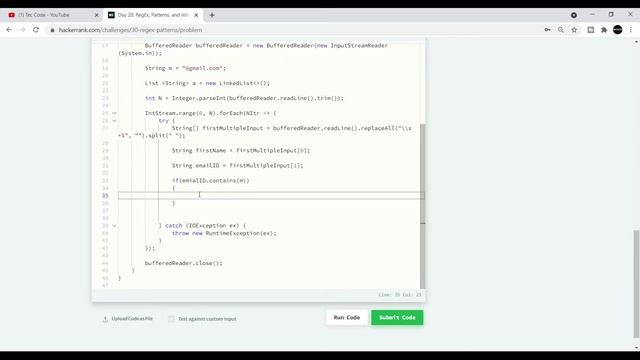
Task: Click Upload Code as File link
Action: tap(132, 319)
